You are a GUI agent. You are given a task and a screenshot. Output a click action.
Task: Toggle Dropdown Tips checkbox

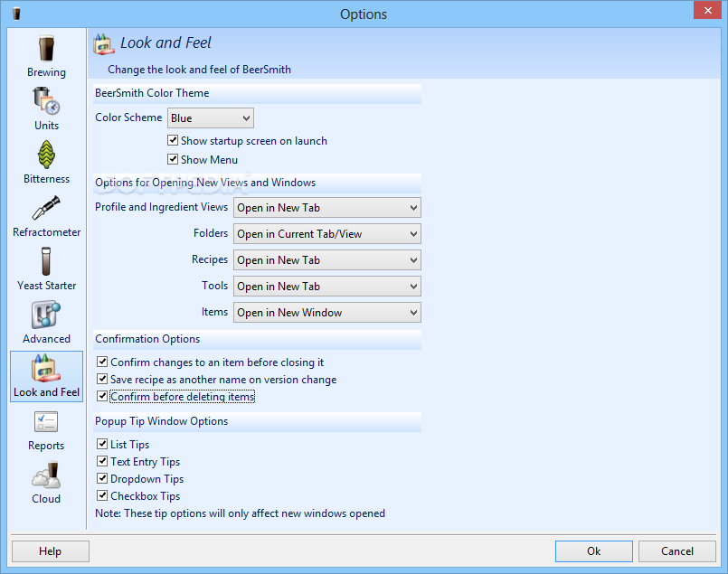102,478
